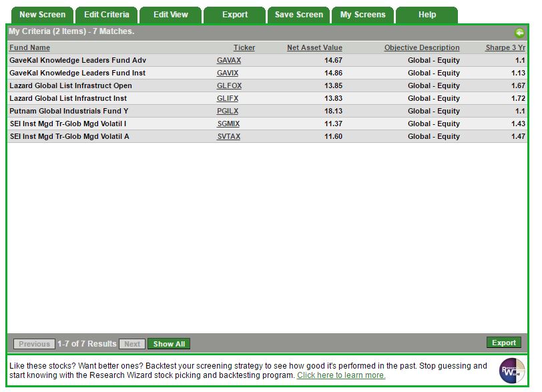
Task: Sort by Sharpe 3 Yr column
Action: [x=505, y=47]
